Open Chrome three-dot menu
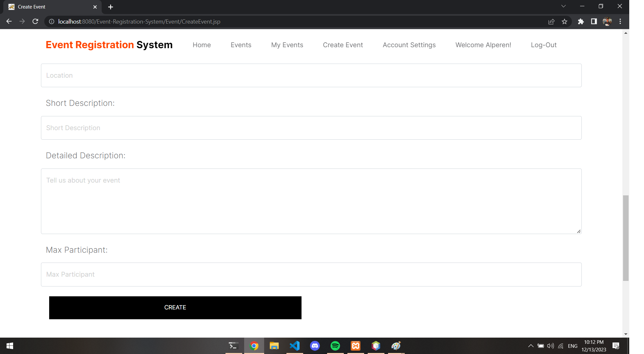644x354 pixels. click(x=620, y=21)
